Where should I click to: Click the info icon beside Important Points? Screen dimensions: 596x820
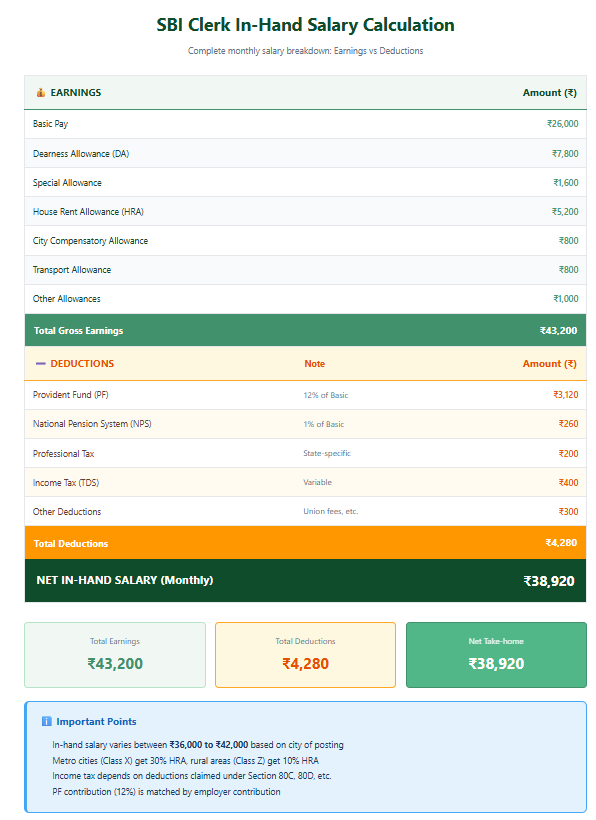[47, 721]
